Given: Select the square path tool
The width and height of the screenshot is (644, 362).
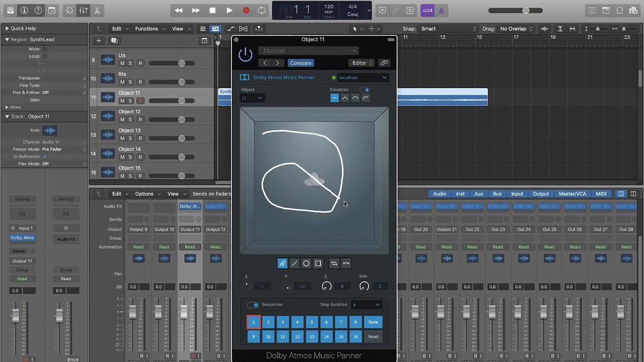Looking at the screenshot, I should point(318,263).
